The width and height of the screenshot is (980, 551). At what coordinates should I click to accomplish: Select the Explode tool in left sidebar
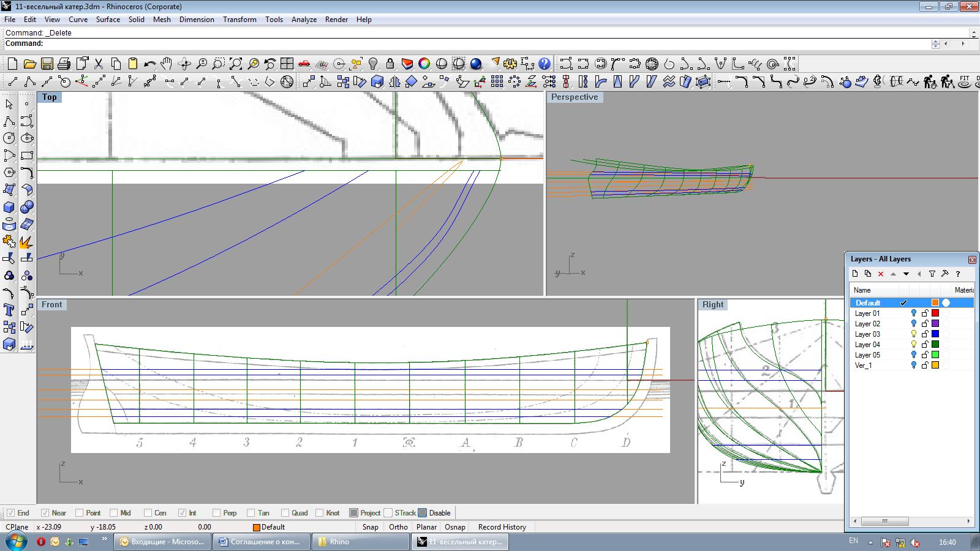(x=26, y=242)
